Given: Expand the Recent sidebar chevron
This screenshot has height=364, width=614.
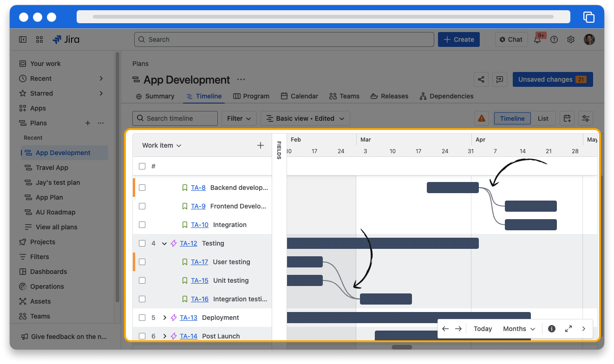Looking at the screenshot, I should tap(101, 78).
